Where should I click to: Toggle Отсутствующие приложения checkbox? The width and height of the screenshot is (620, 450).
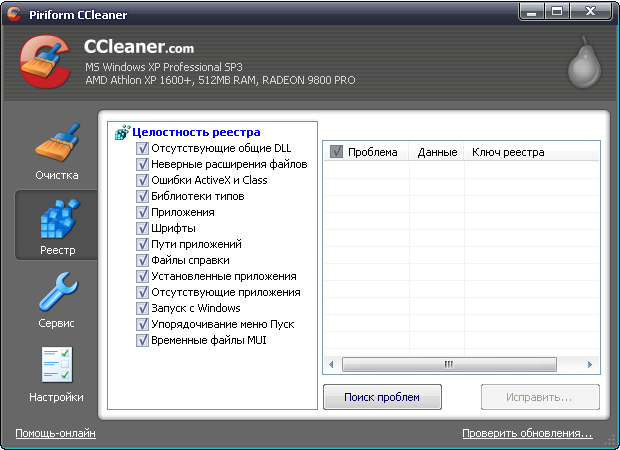point(142,292)
